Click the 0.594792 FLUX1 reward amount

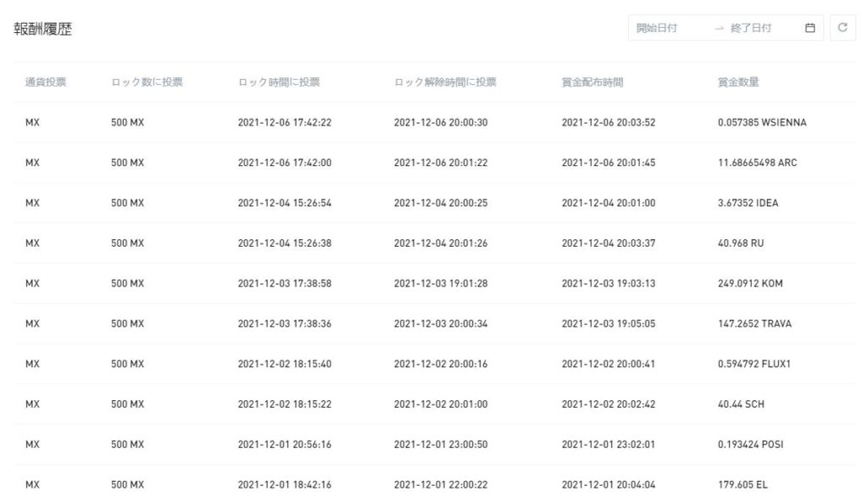753,365
